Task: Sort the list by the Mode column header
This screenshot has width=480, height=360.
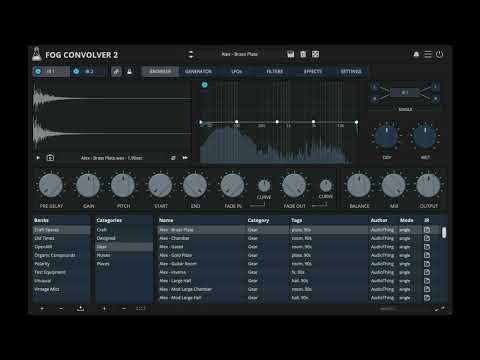Action: 407,220
